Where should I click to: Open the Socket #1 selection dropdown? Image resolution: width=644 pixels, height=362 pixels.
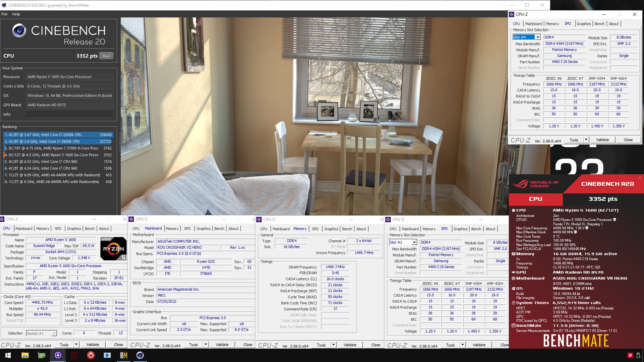tap(54, 334)
